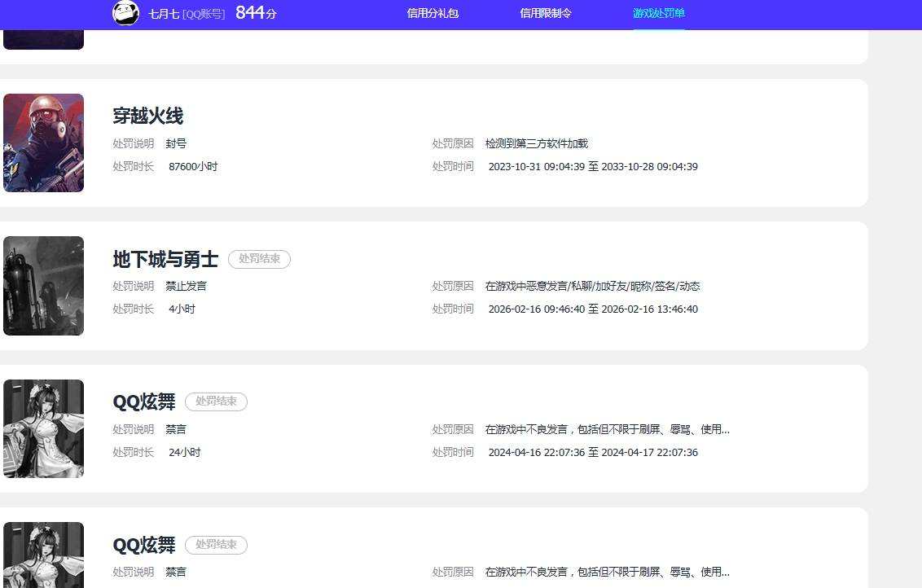Open the 信用分礼包 tab
Viewport: 922px width, 588px height.
pos(432,13)
